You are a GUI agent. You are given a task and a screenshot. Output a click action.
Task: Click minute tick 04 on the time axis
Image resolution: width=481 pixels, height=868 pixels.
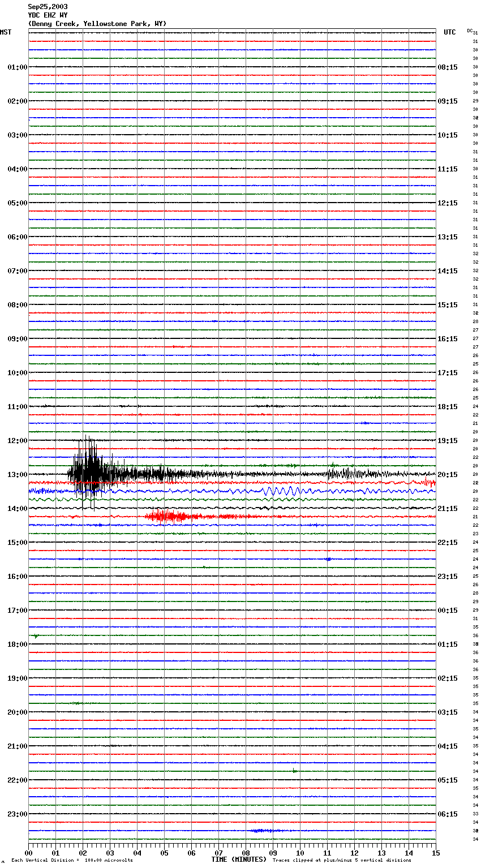[x=137, y=853]
